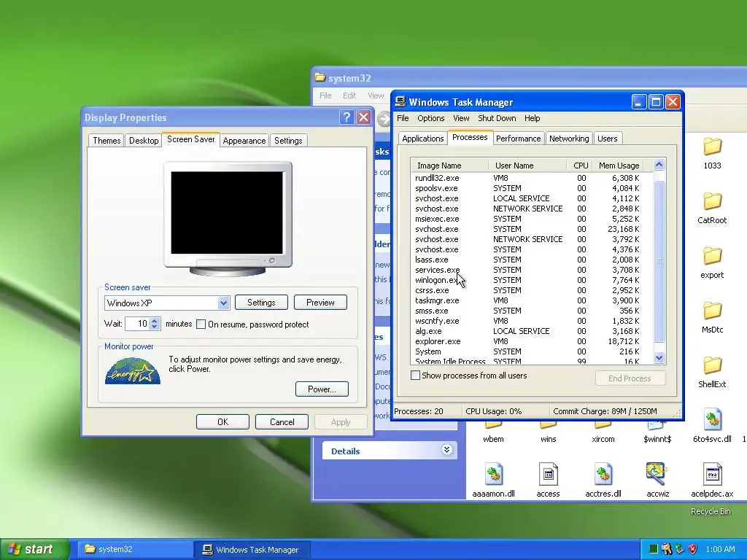Open the 1033 folder icon

pos(712,147)
